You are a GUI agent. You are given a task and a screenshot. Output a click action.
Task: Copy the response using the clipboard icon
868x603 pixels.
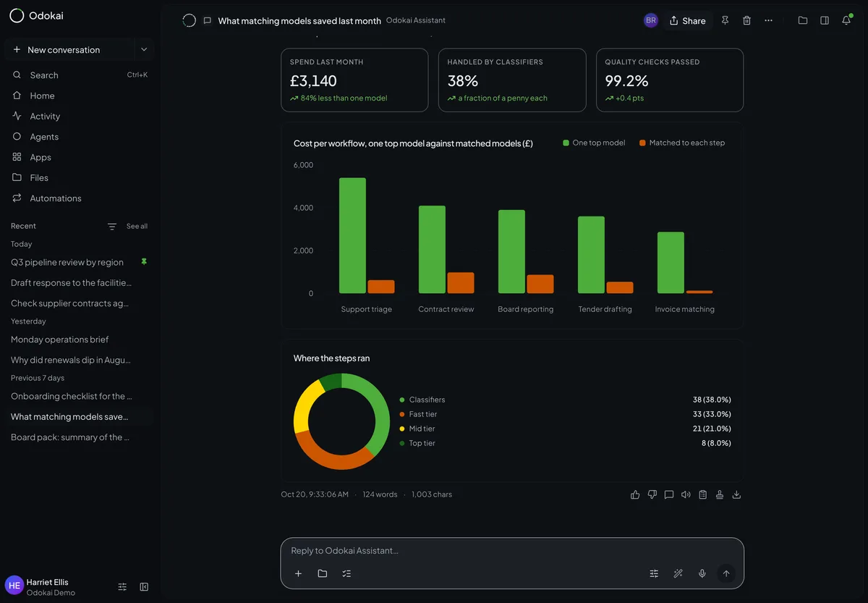[702, 494]
